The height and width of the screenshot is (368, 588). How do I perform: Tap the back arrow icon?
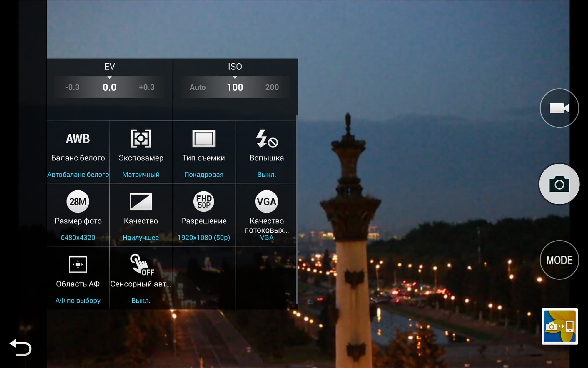pyautogui.click(x=21, y=348)
